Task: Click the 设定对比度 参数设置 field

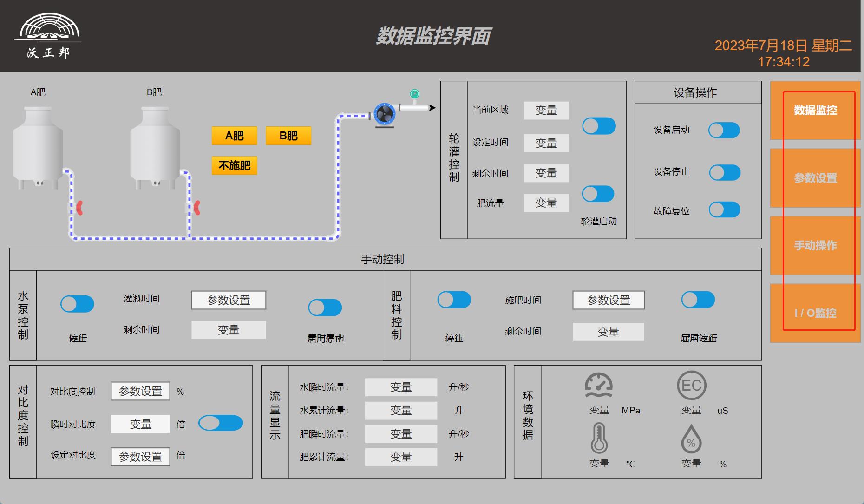Action: pyautogui.click(x=140, y=457)
